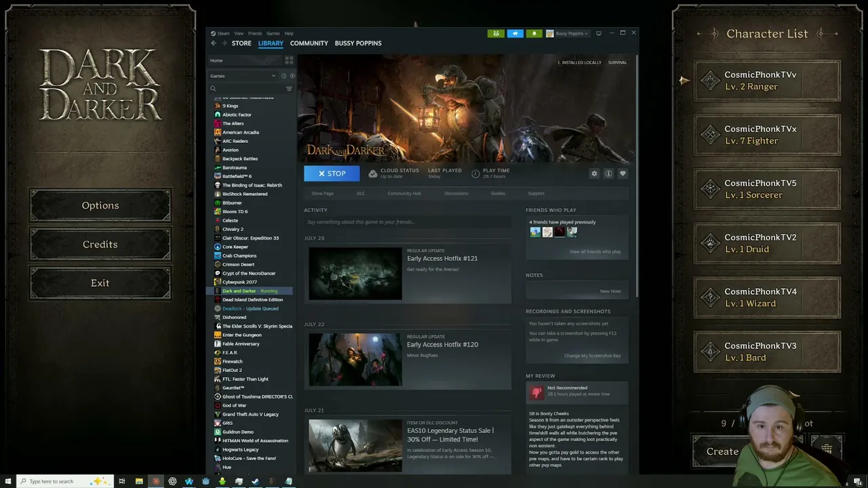Open the View menu
Viewport: 868px width, 488px height.
(239, 33)
